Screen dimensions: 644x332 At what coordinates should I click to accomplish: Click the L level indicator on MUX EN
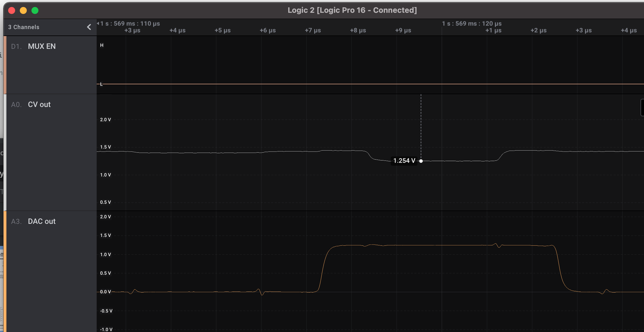point(101,84)
